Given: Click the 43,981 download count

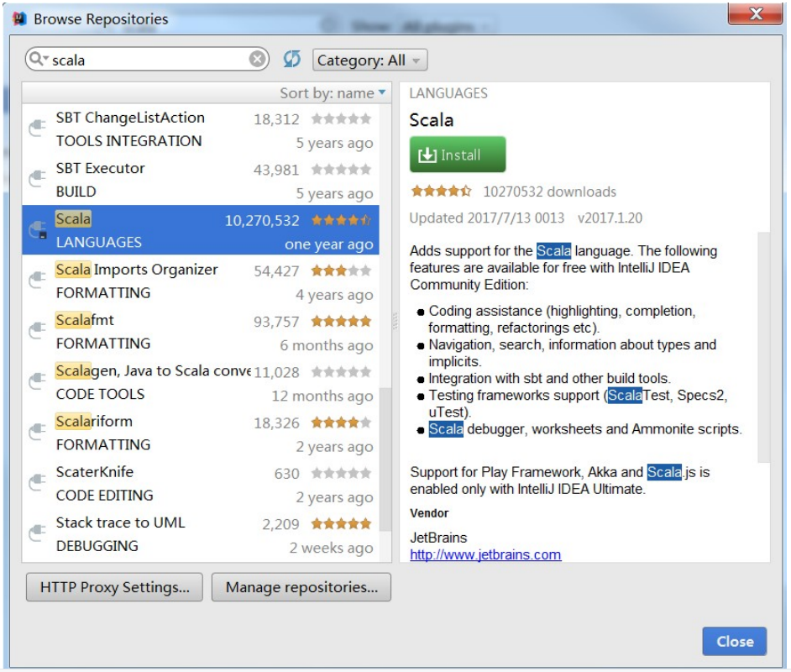Looking at the screenshot, I should click(x=276, y=170).
